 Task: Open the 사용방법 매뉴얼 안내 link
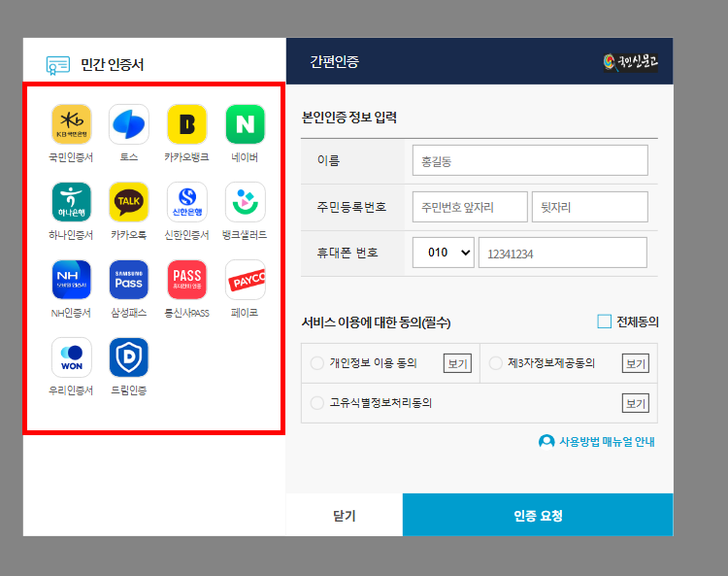click(607, 441)
